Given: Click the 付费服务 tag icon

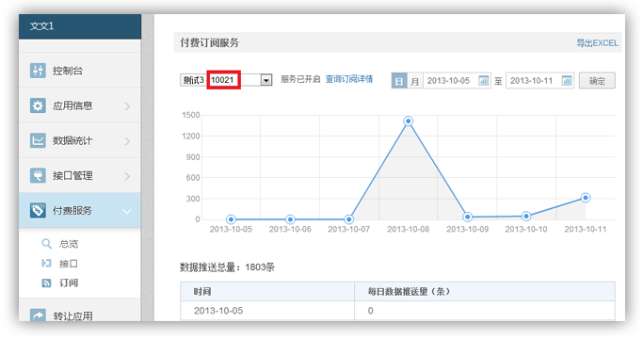Looking at the screenshot, I should (x=38, y=211).
